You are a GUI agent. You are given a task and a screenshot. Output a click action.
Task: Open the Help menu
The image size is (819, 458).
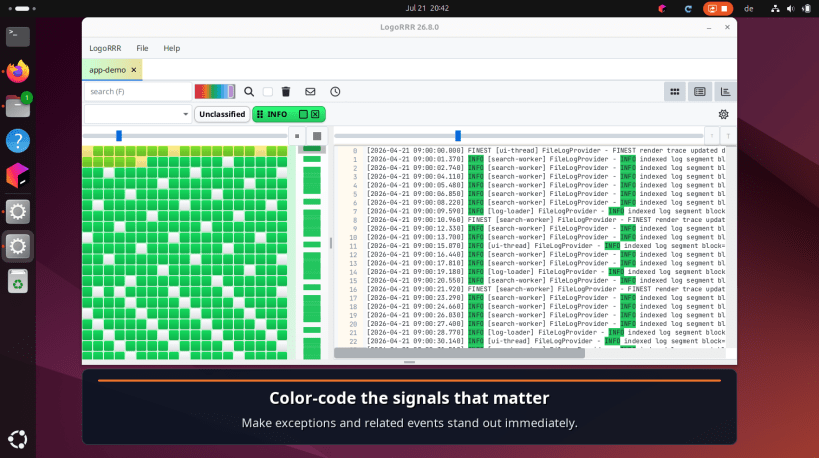tap(171, 48)
